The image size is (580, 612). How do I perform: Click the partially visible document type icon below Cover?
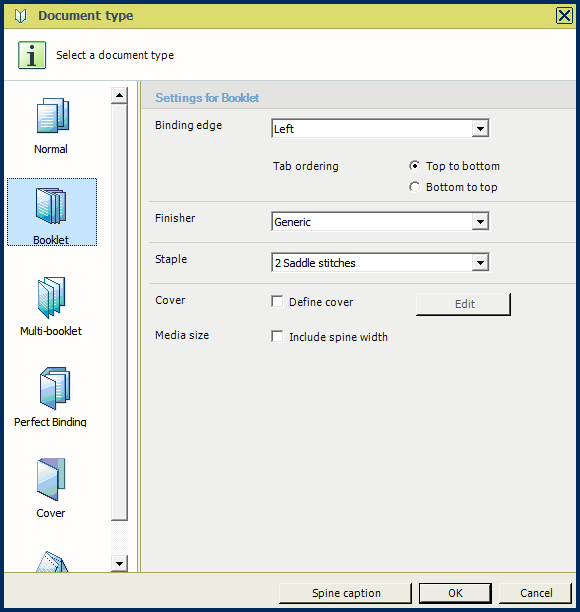click(x=52, y=561)
